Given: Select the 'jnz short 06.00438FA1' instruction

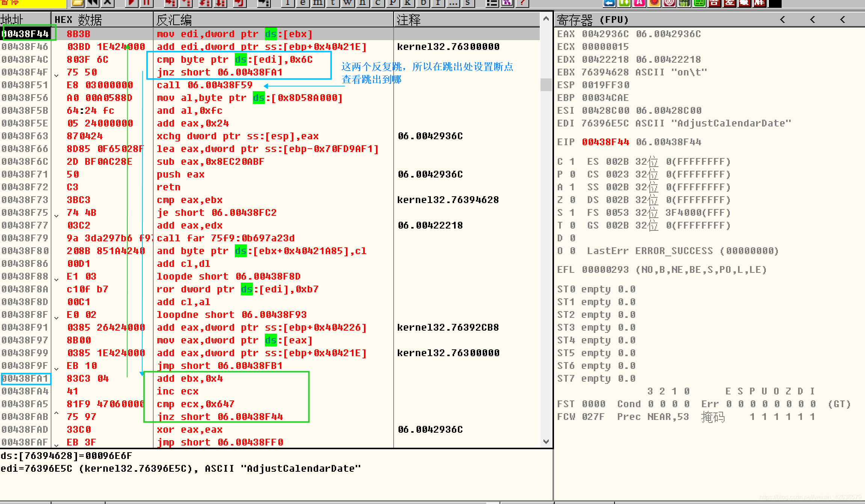Looking at the screenshot, I should coord(219,72).
